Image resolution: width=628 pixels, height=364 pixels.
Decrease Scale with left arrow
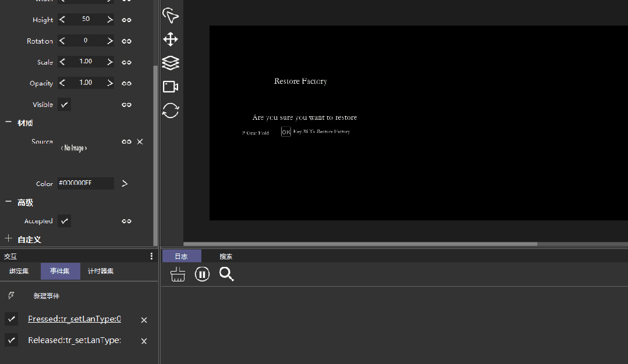pyautogui.click(x=62, y=62)
